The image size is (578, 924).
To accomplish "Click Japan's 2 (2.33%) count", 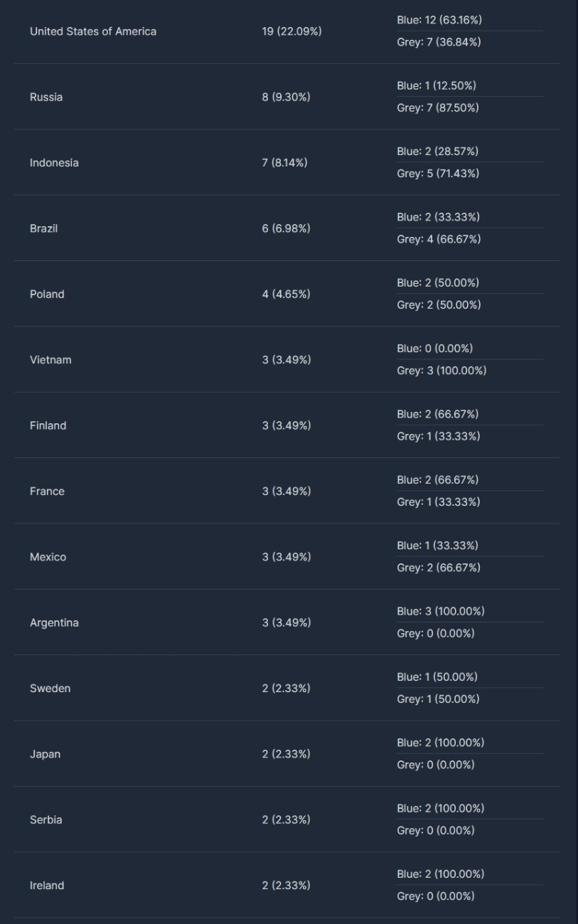I will tap(286, 754).
